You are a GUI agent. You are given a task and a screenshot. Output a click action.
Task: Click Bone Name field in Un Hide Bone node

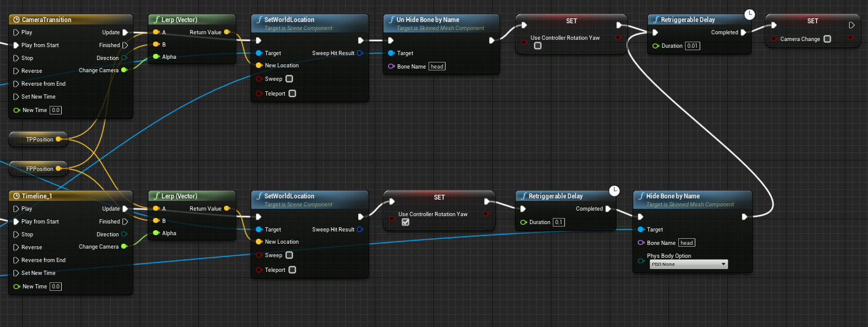tap(436, 66)
